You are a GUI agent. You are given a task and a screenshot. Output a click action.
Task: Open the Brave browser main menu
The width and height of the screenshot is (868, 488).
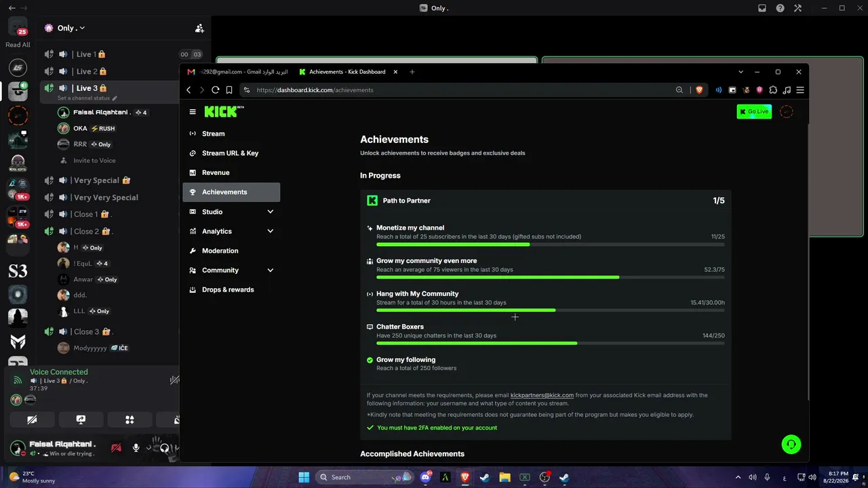pos(800,89)
